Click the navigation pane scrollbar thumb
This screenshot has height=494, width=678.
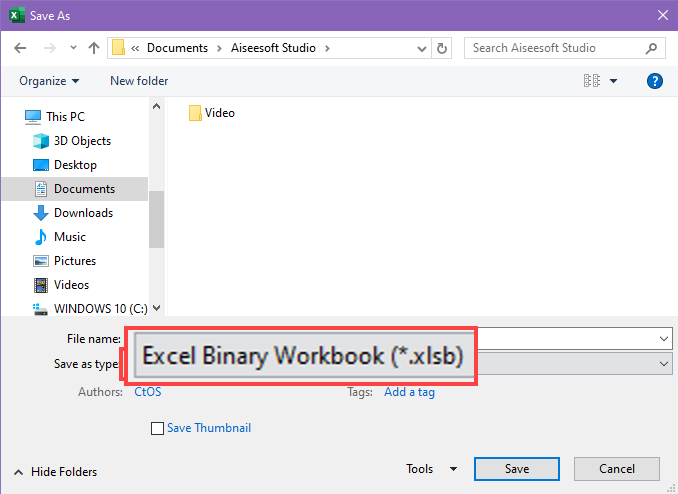[x=157, y=219]
